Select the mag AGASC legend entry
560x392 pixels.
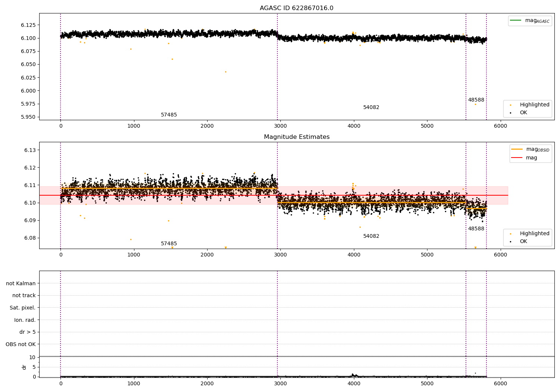pos(530,21)
